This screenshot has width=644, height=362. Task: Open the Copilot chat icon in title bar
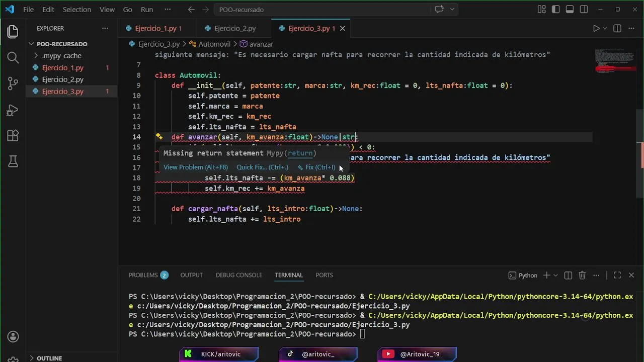click(439, 10)
